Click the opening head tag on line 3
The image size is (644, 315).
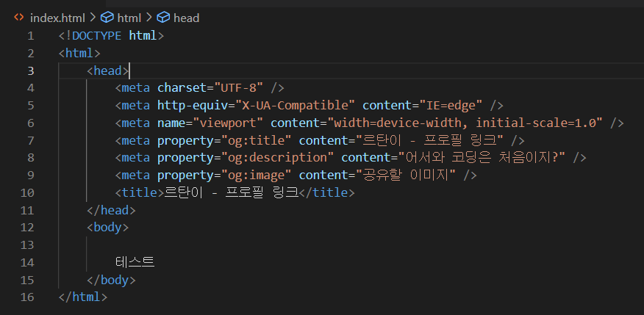(x=107, y=70)
